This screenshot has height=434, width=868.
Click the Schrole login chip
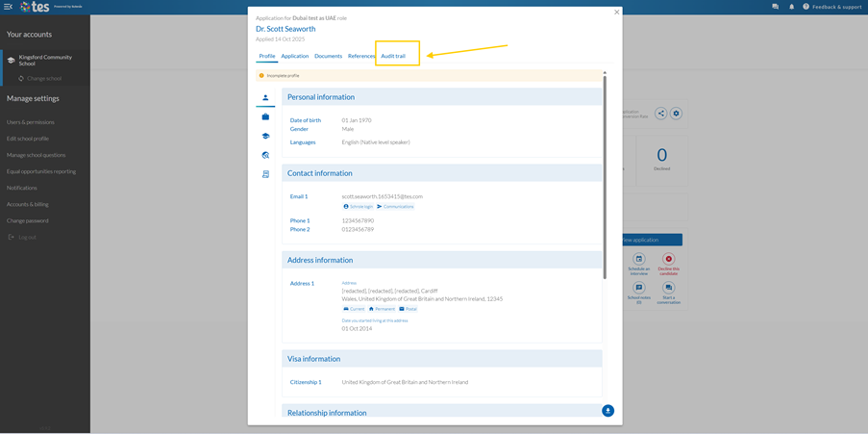359,206
